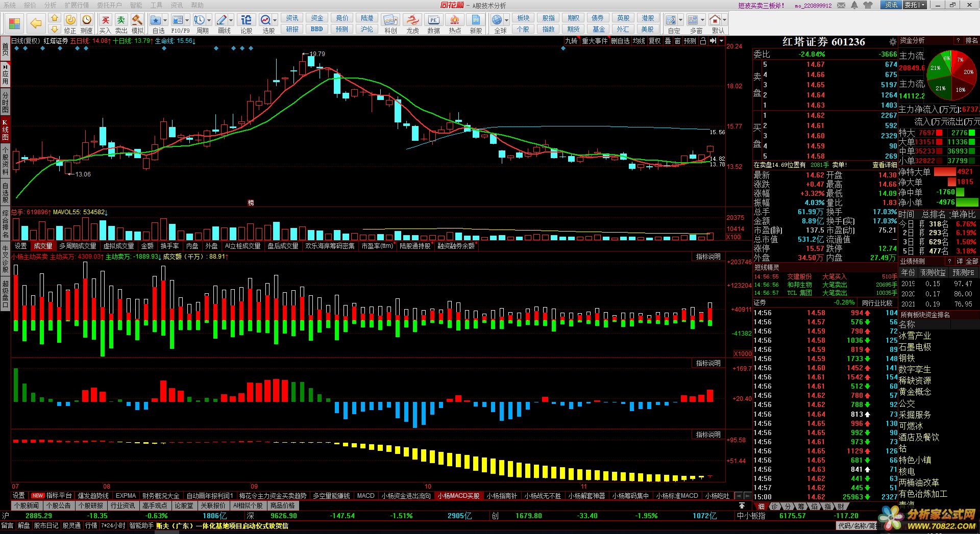The height and width of the screenshot is (534, 980).
Task: Expand the 默认 dropdown arrow
Action: coord(724,20)
